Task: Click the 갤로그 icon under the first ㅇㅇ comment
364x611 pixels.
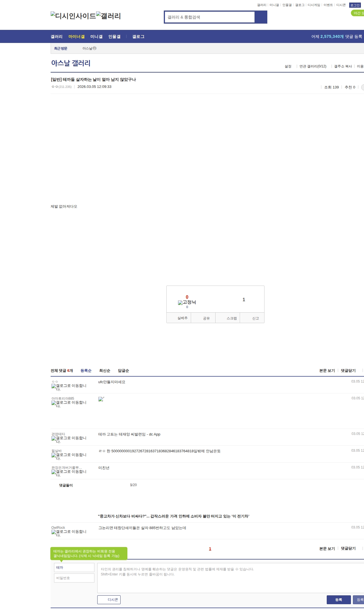Action: coord(69,387)
